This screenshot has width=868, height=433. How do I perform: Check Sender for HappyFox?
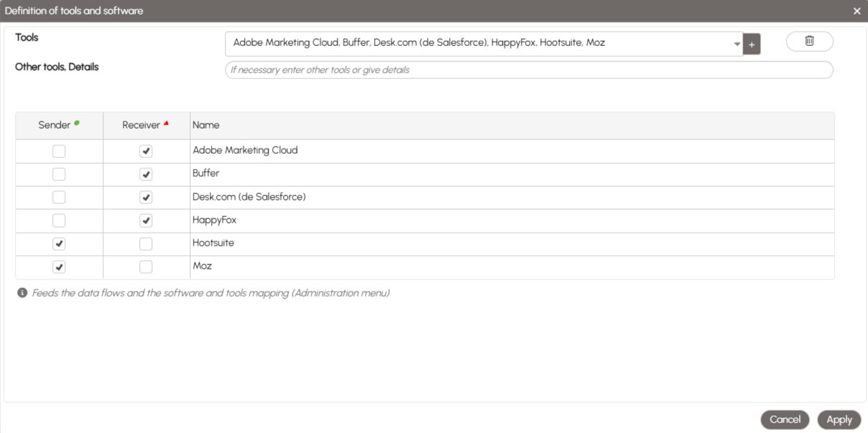pyautogui.click(x=59, y=220)
